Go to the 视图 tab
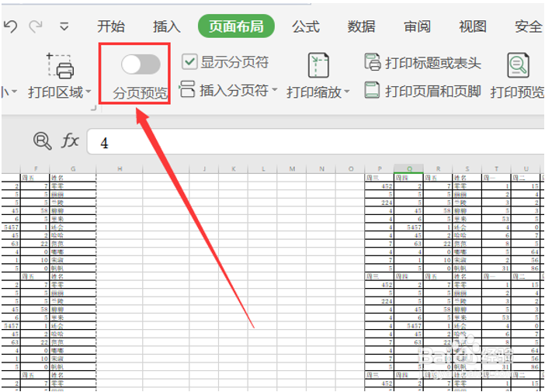The height and width of the screenshot is (392, 545). [473, 26]
